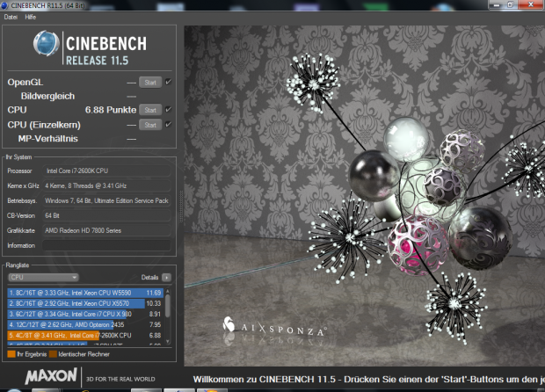The width and height of the screenshot is (545, 392).
Task: Open the Hilfe menu
Action: [x=30, y=17]
